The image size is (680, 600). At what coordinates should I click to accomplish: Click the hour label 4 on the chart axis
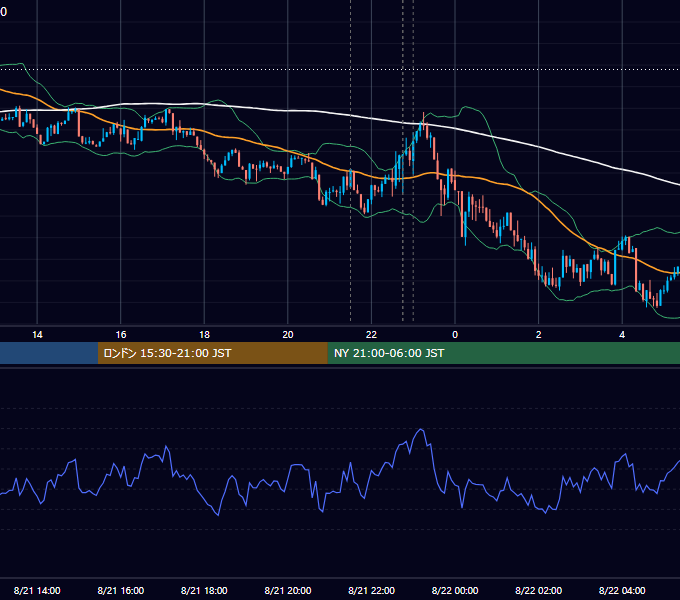(622, 335)
